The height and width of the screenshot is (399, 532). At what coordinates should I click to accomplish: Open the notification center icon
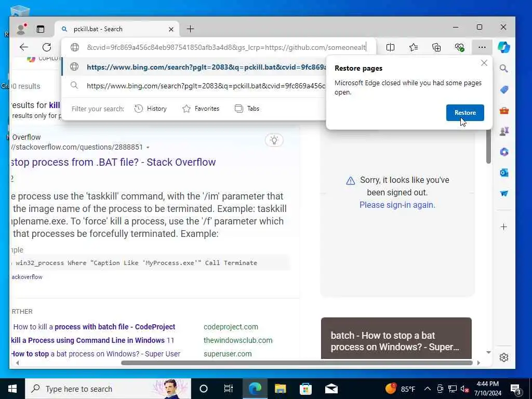(x=516, y=389)
